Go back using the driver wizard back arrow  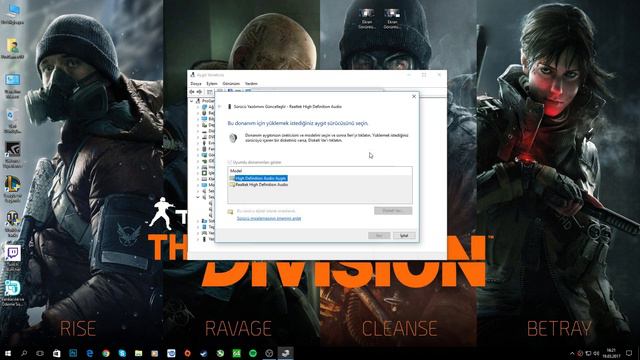coord(220,107)
